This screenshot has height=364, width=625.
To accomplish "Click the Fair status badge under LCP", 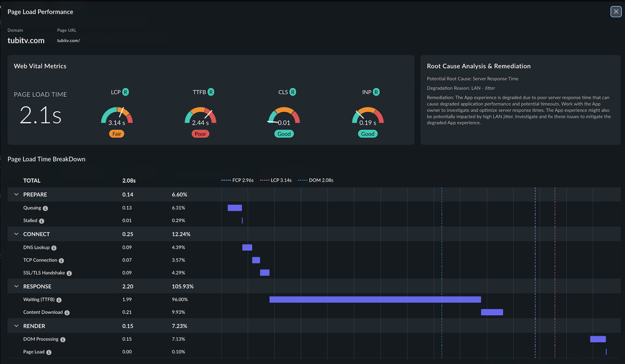I will 117,134.
